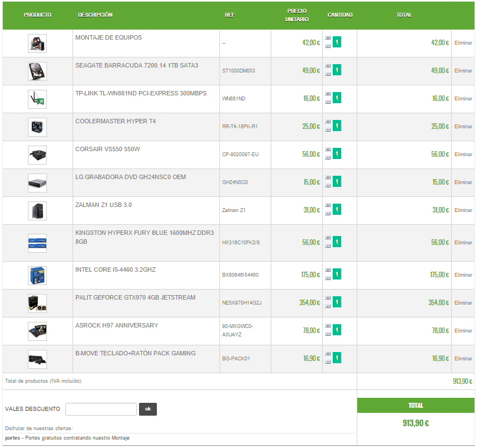Decrease quantity of Coolermaster Hyper T4
Image resolution: width=479 pixels, height=448 pixels.
328,130
